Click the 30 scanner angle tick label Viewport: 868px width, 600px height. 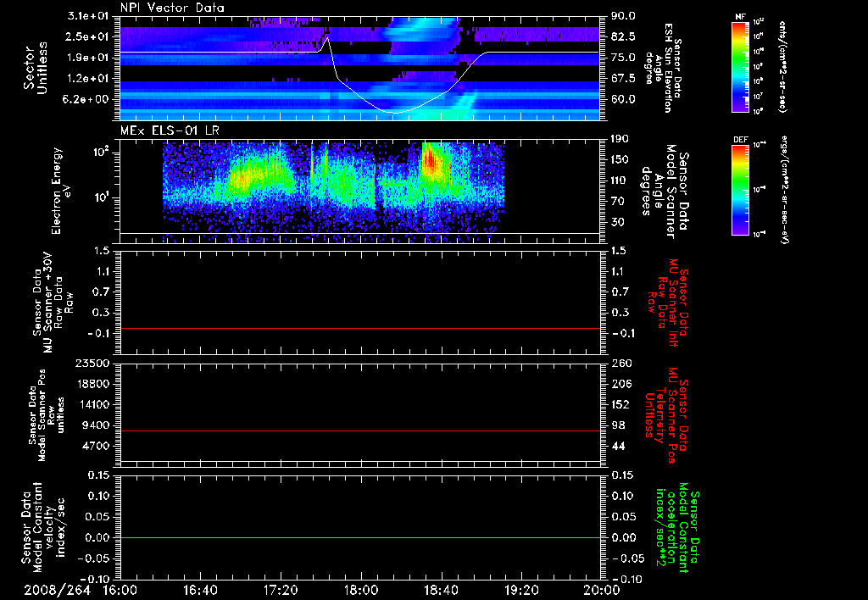coord(618,223)
